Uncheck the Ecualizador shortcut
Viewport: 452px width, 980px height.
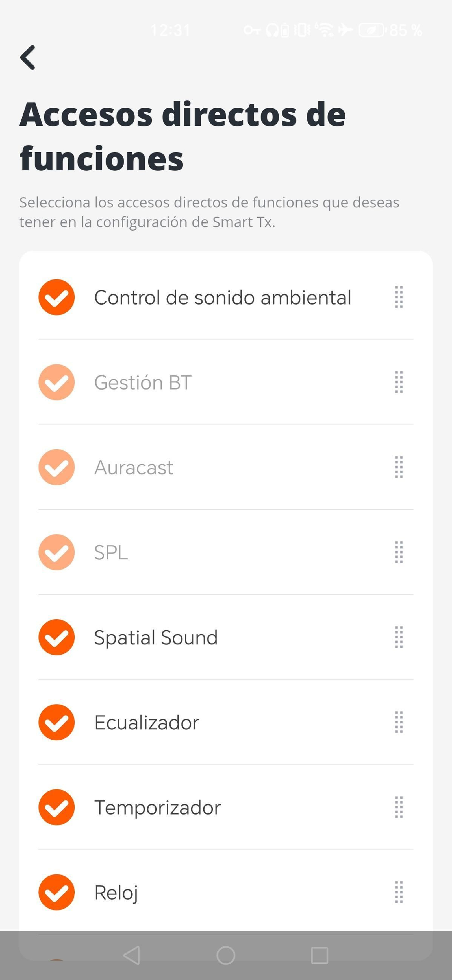(x=56, y=722)
